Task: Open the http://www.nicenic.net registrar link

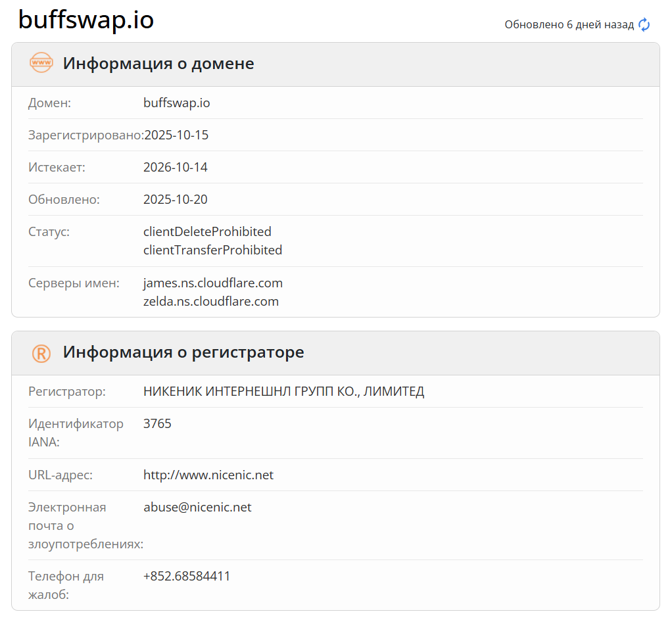Action: pos(208,475)
